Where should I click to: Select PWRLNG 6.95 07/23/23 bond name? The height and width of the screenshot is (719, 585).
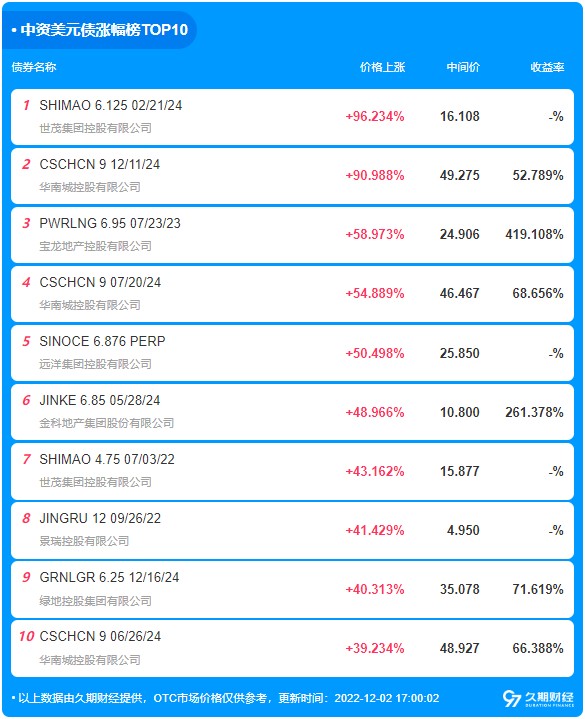110,223
